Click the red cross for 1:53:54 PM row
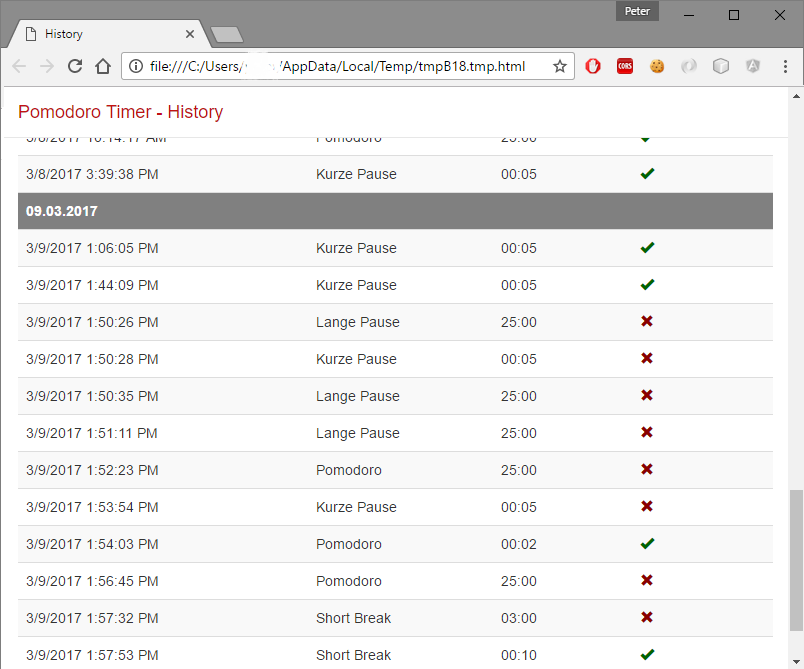This screenshot has width=804, height=669. click(647, 506)
